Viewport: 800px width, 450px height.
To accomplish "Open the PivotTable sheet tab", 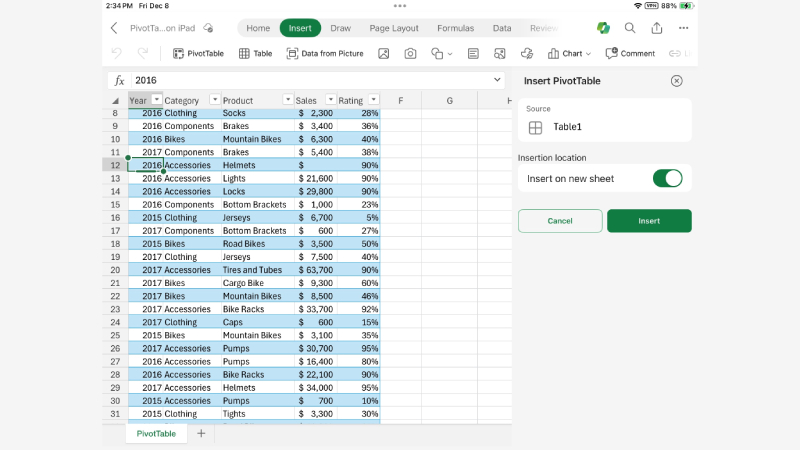I will click(156, 434).
